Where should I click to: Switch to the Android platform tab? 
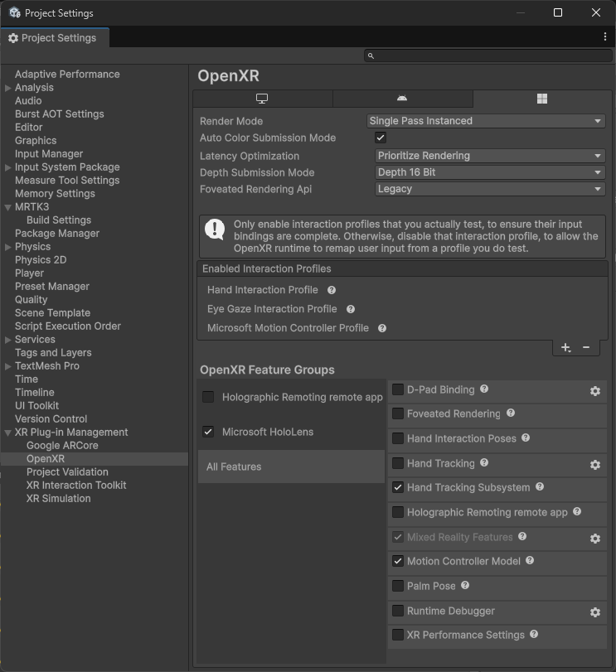point(402,99)
